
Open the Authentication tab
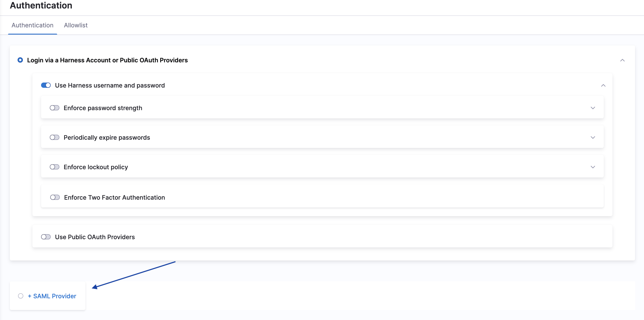(32, 25)
